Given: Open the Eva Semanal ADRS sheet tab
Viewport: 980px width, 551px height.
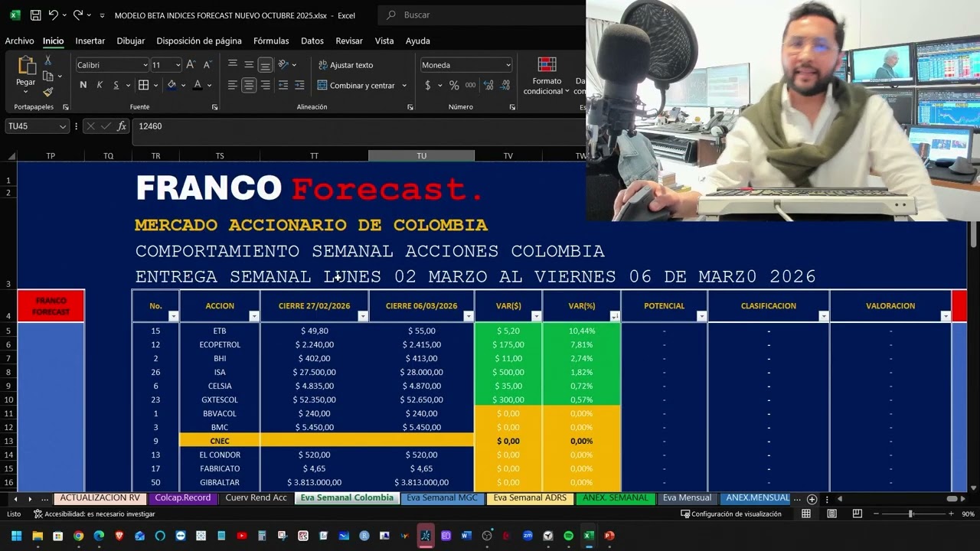Looking at the screenshot, I should click(530, 498).
